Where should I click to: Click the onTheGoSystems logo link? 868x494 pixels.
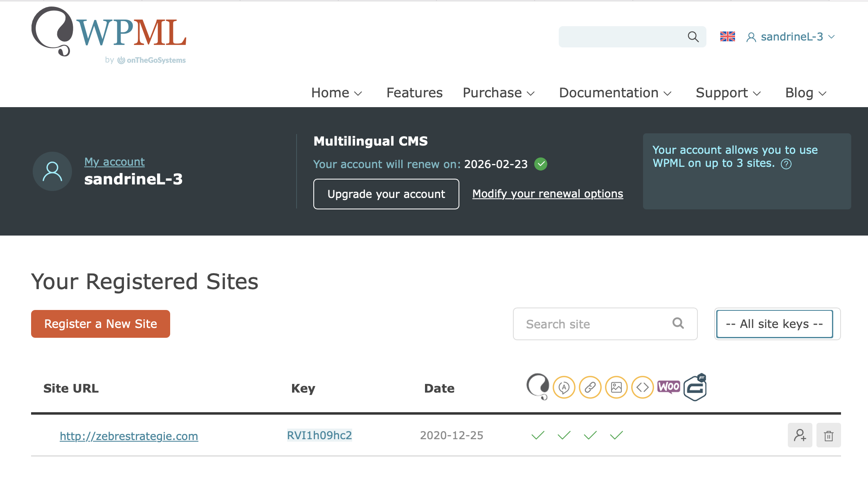pyautogui.click(x=151, y=60)
